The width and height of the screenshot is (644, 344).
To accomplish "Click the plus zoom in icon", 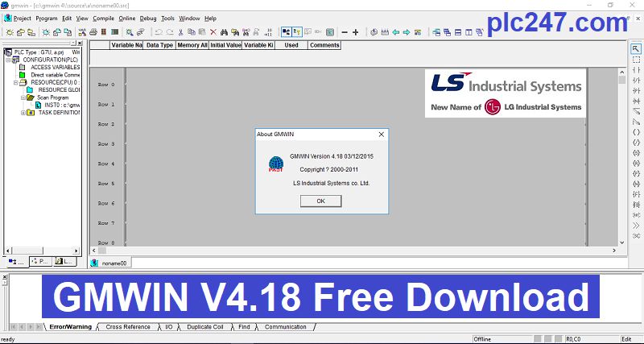I will pyautogui.click(x=356, y=32).
